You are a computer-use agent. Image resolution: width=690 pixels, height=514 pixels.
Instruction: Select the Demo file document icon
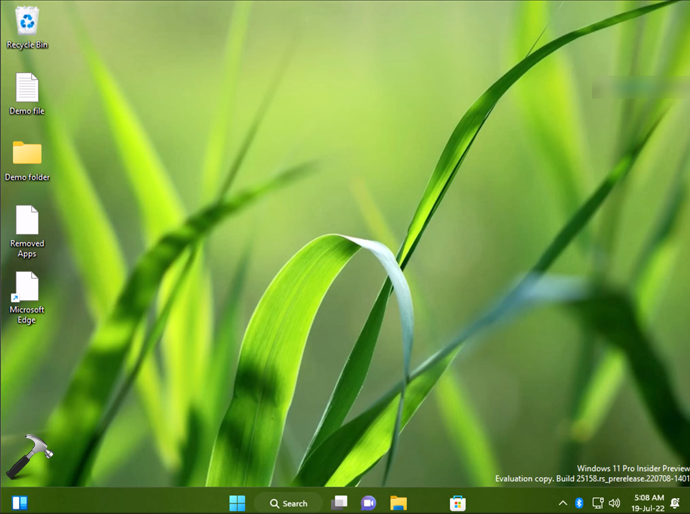click(x=27, y=88)
